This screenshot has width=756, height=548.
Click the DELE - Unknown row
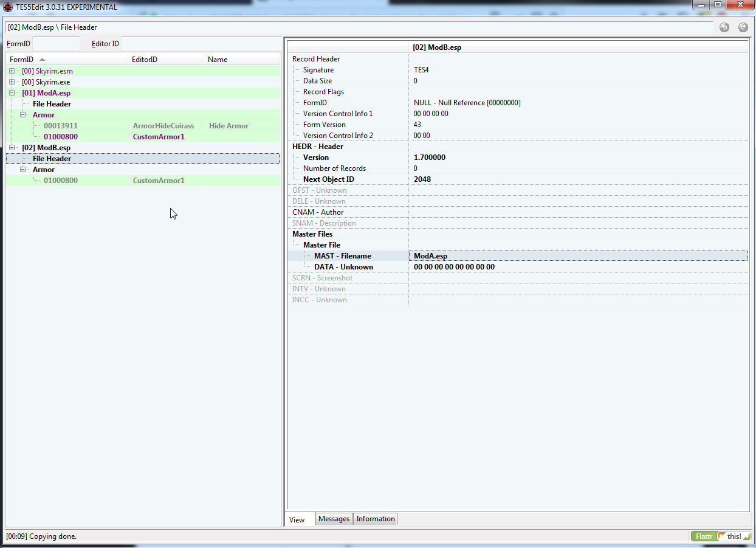click(518, 201)
